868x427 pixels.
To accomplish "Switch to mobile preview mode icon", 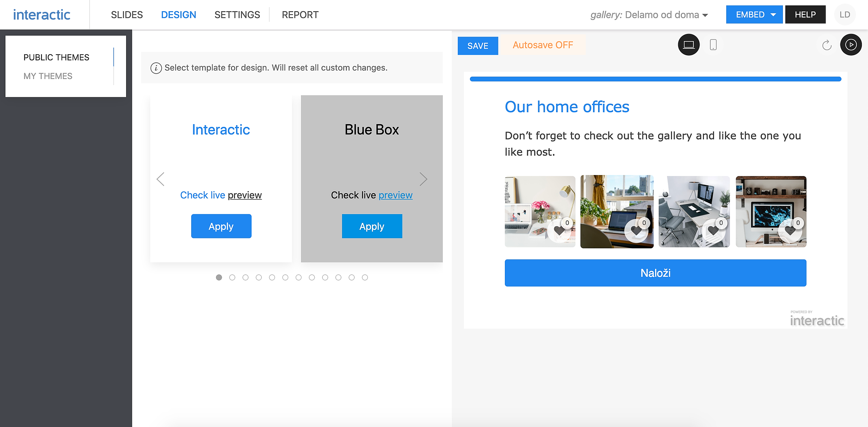I will [713, 45].
